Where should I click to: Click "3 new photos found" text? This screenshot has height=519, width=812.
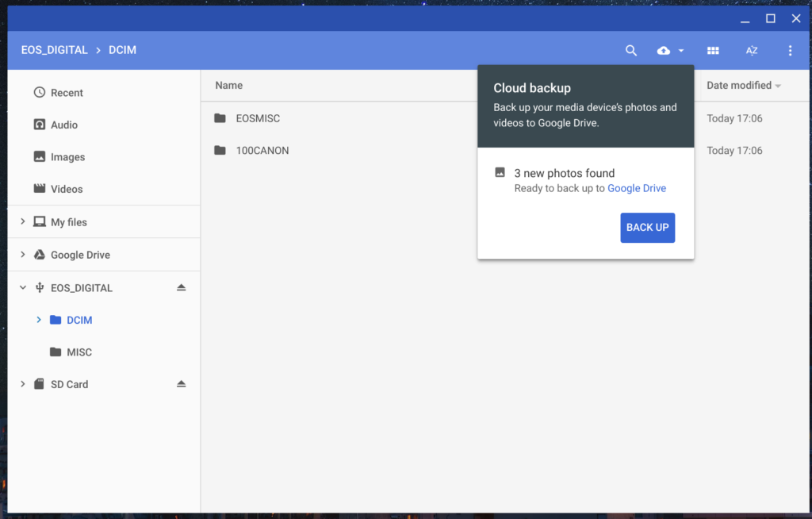pos(565,173)
